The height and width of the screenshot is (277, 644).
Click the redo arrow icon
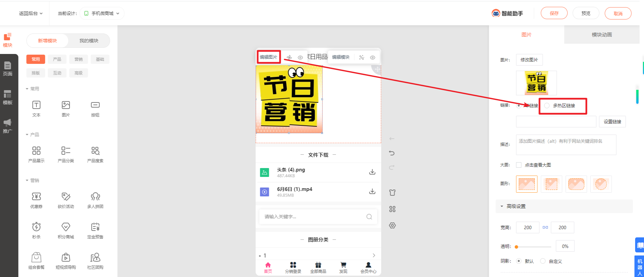pyautogui.click(x=392, y=167)
